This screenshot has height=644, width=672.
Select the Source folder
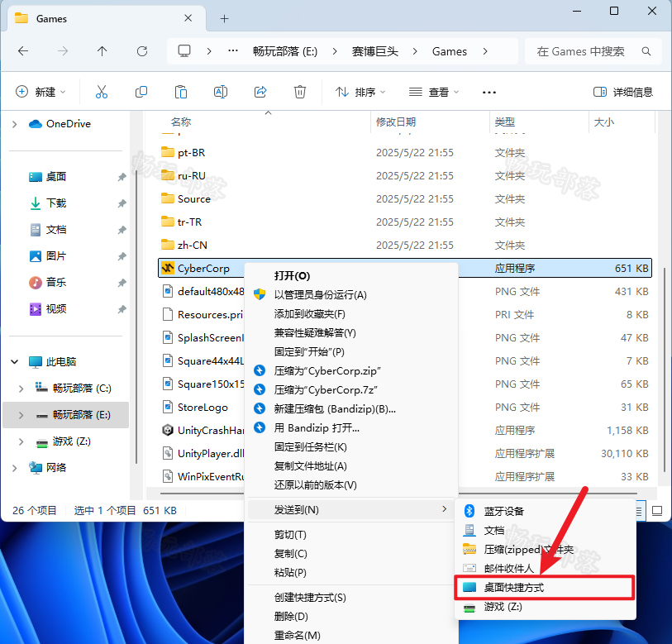click(x=405, y=199)
